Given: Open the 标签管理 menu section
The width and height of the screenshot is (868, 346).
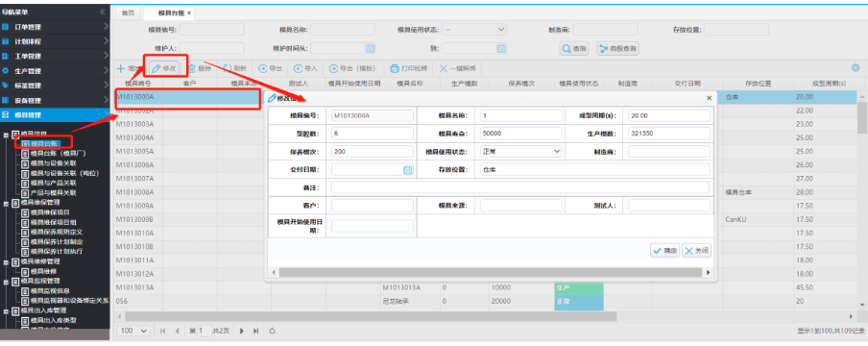Looking at the screenshot, I should [x=55, y=86].
